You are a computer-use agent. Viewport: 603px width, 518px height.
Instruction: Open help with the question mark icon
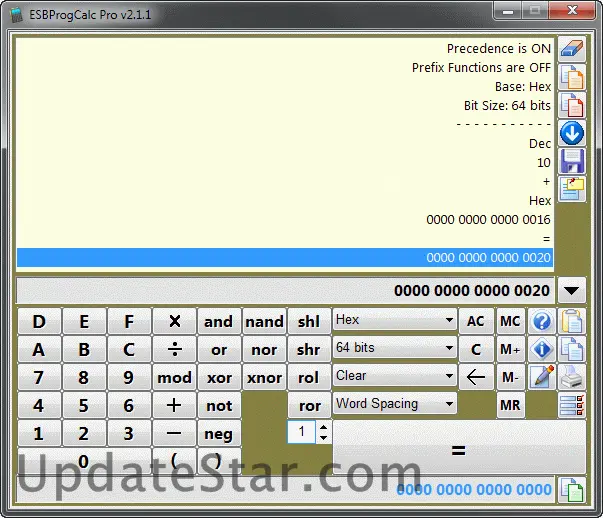(x=541, y=321)
